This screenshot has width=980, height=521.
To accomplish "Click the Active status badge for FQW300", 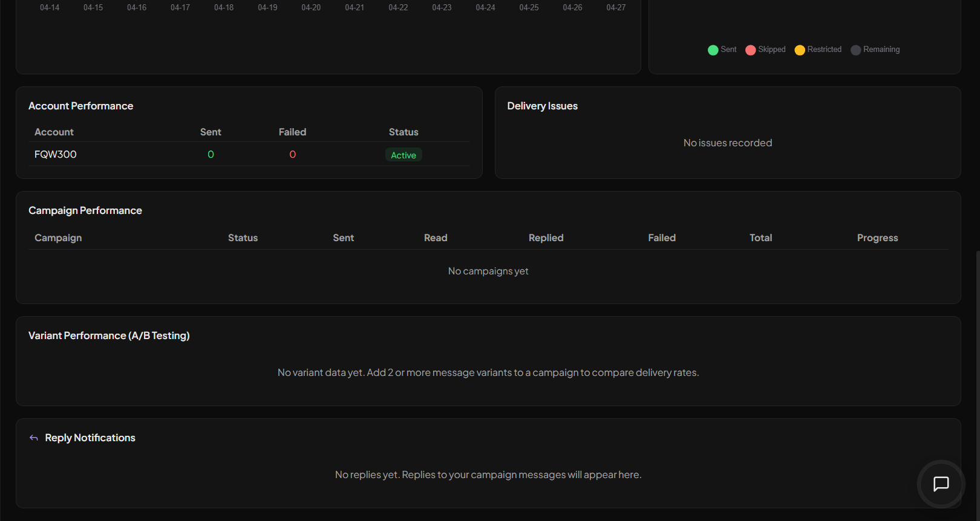I will tap(403, 155).
